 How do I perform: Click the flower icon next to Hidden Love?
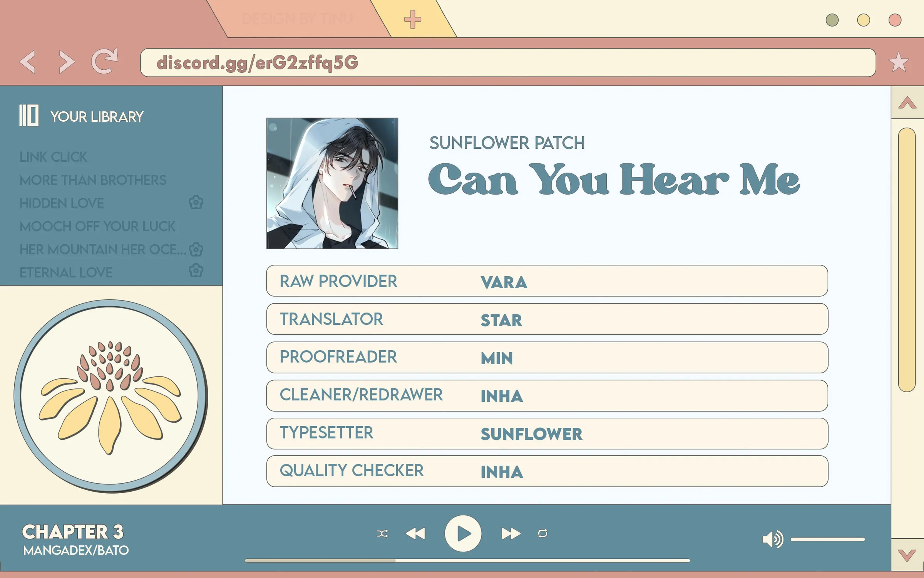[196, 202]
